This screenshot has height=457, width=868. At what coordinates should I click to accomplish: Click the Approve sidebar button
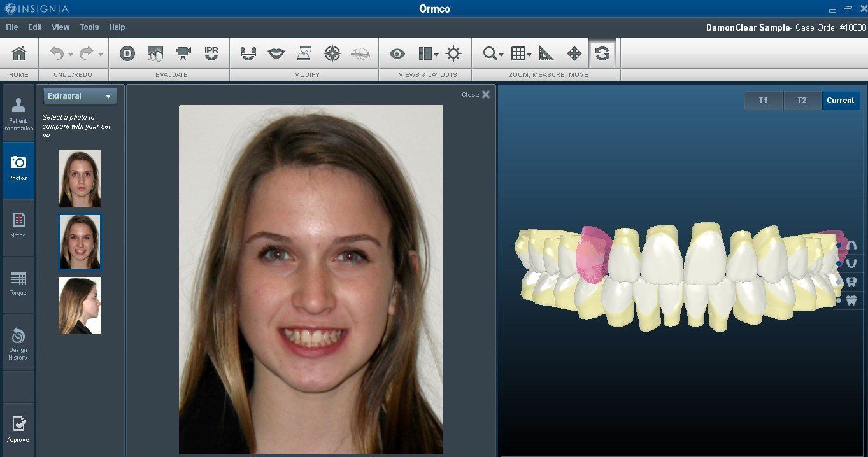pyautogui.click(x=18, y=429)
